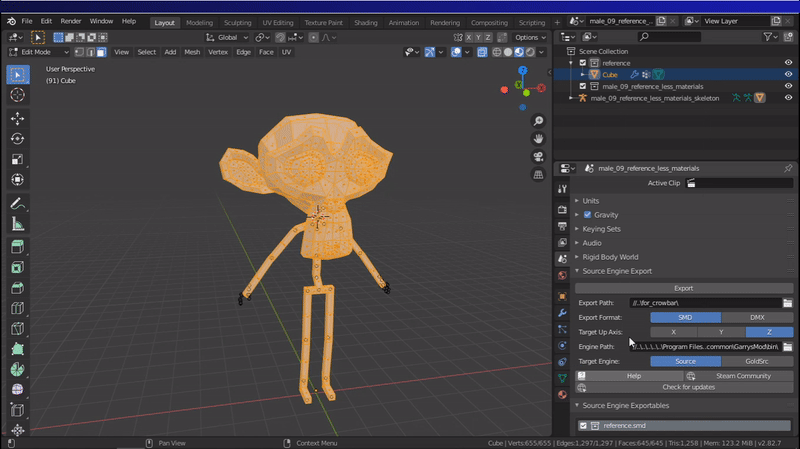Switch to the Sculpting workspace tab

coord(238,22)
